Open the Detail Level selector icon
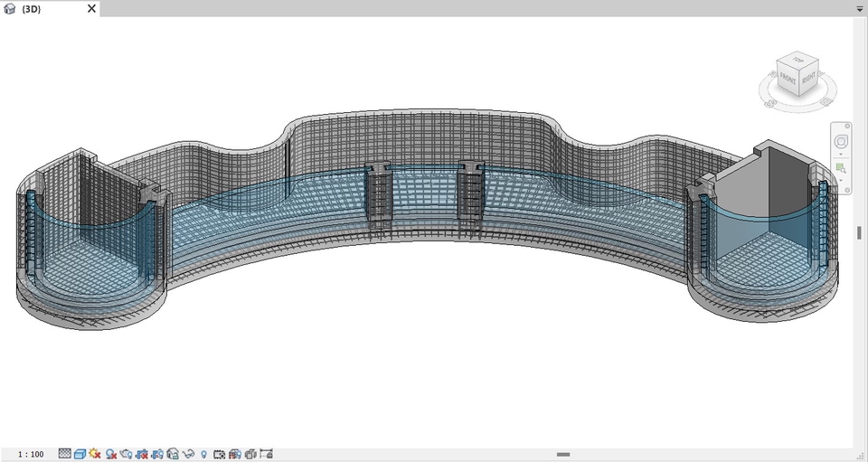Image resolution: width=868 pixels, height=462 pixels. point(65,454)
